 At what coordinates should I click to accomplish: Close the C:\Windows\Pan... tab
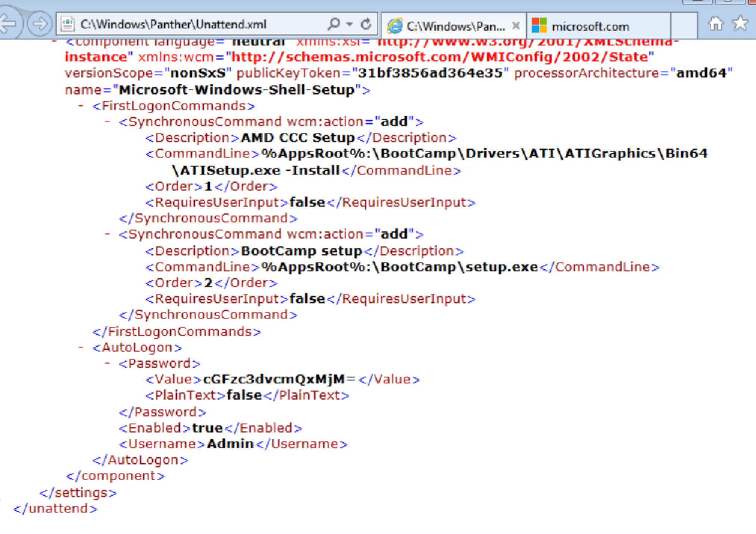pos(516,26)
